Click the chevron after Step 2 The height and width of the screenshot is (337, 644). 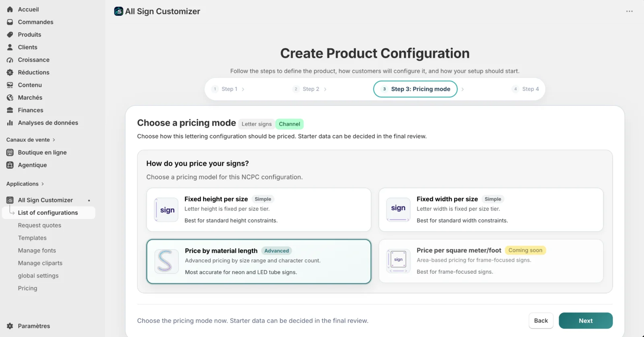pos(325,89)
